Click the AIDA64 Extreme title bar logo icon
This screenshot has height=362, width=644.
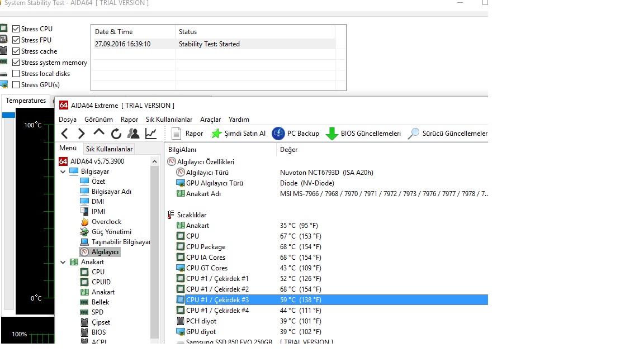(x=63, y=105)
